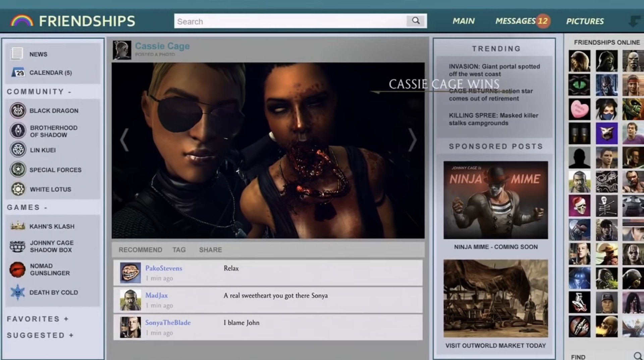644x360 pixels.
Task: Open the Lin Kuei community emblem
Action: click(18, 150)
